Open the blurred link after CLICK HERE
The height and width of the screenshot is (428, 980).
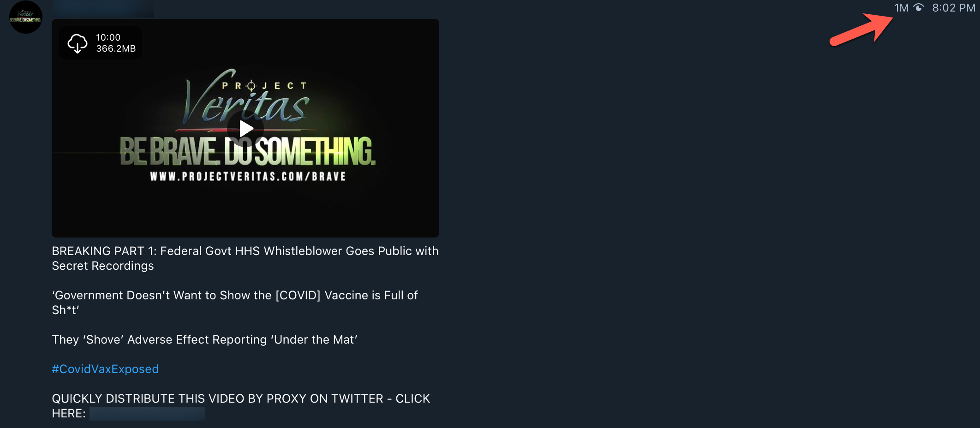[x=147, y=413]
